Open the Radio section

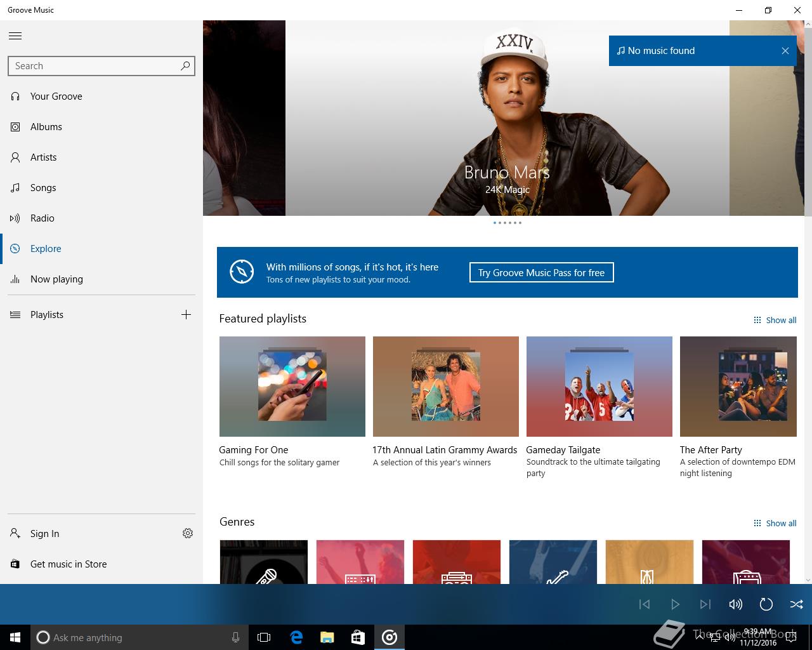[x=101, y=218]
